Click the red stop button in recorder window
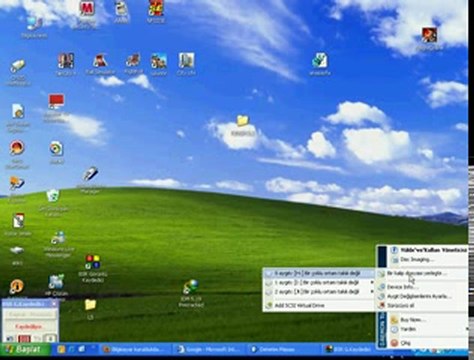The width and height of the screenshot is (474, 360). pyautogui.click(x=24, y=339)
